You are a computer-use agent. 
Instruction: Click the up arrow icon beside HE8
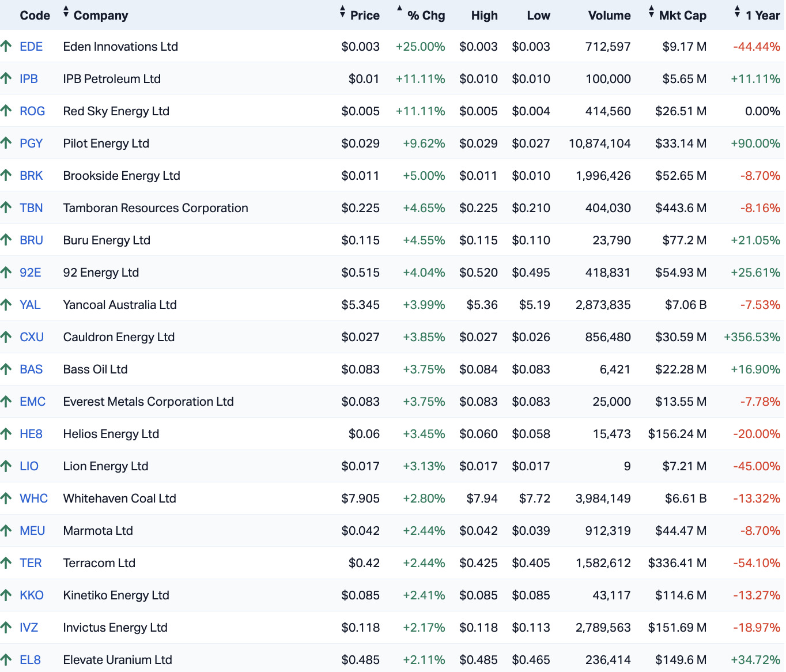tap(6, 433)
